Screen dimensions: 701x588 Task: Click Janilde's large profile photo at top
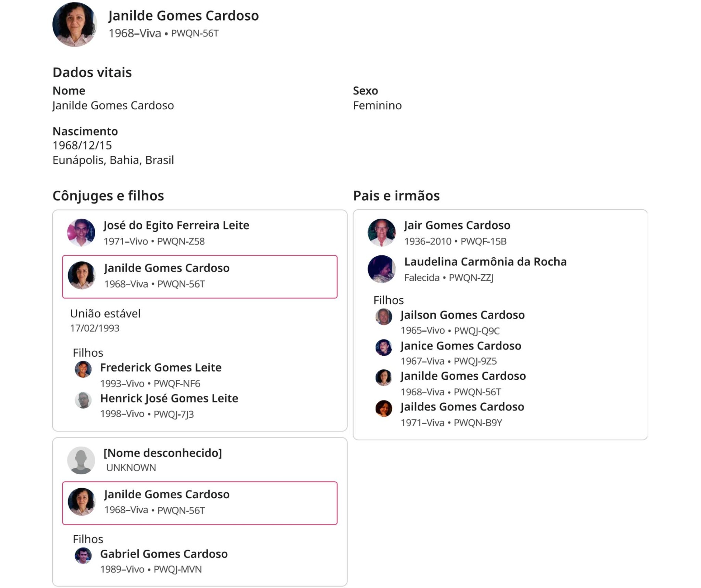[x=75, y=24]
